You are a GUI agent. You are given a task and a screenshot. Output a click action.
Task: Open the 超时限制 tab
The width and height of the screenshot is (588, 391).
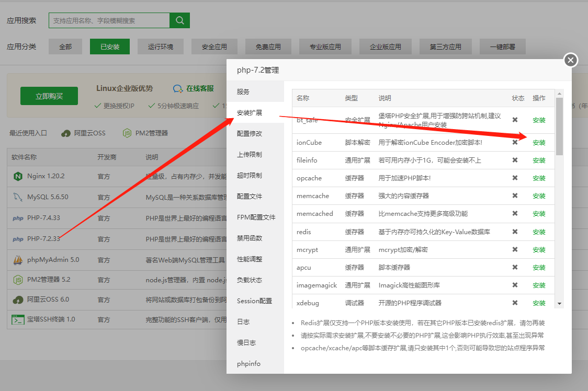[255, 176]
